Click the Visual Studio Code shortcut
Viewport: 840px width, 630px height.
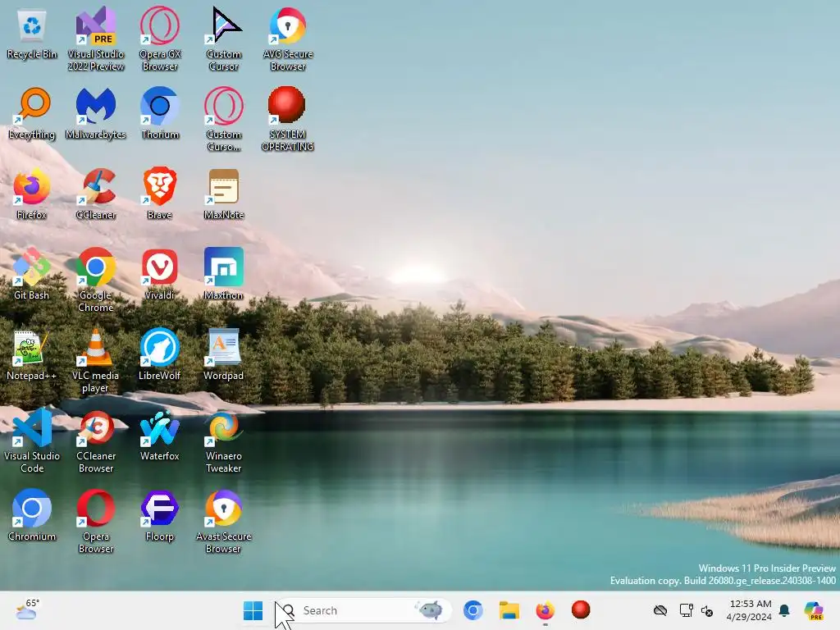click(x=32, y=441)
